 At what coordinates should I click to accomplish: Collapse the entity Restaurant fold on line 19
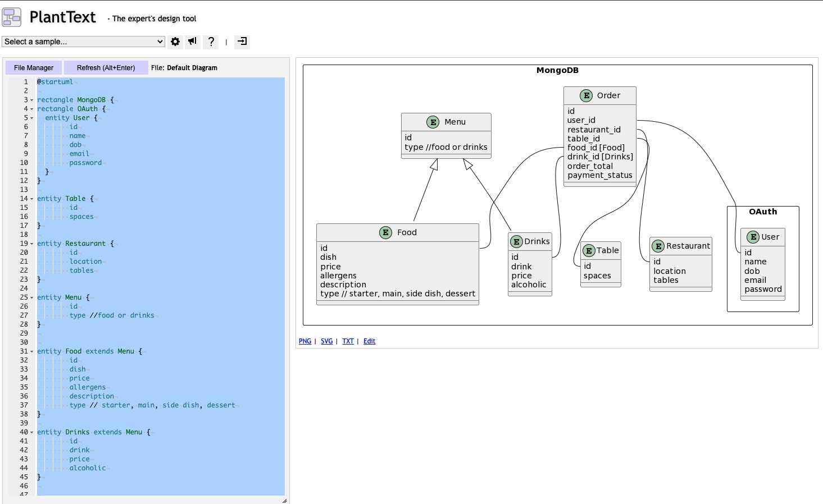(x=31, y=244)
